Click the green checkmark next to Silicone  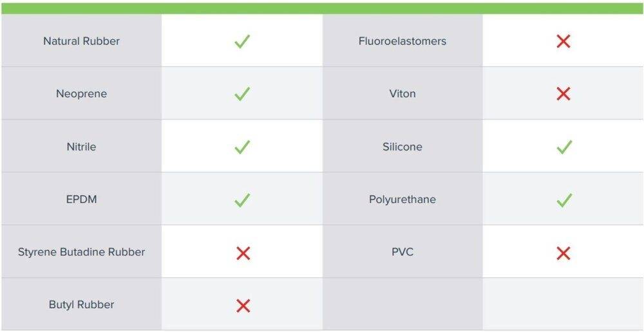point(563,147)
